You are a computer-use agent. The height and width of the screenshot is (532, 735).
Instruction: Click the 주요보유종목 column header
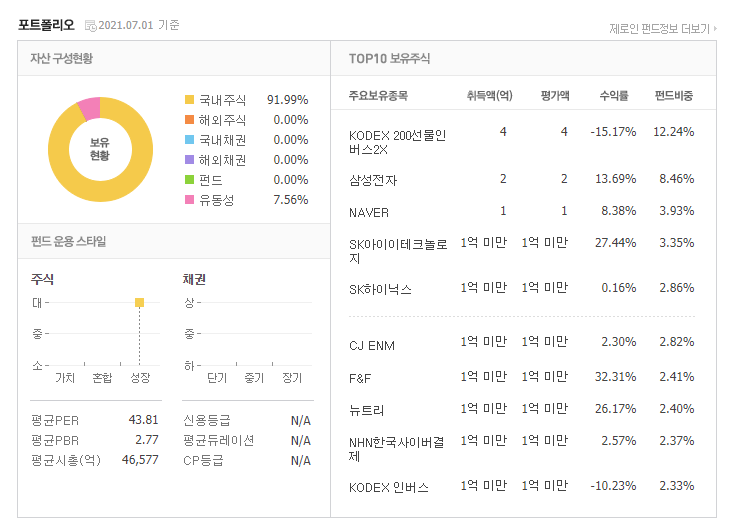pos(378,96)
